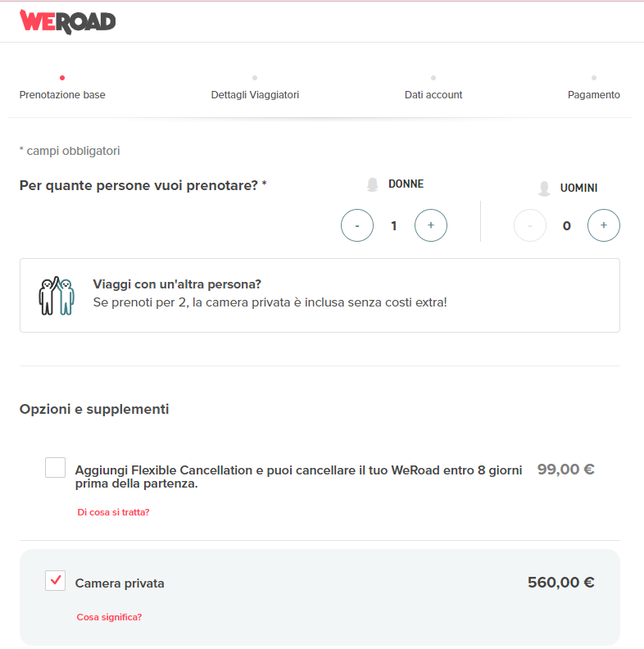Increase the DONNE traveler count
This screenshot has width=644, height=649.
click(x=431, y=225)
